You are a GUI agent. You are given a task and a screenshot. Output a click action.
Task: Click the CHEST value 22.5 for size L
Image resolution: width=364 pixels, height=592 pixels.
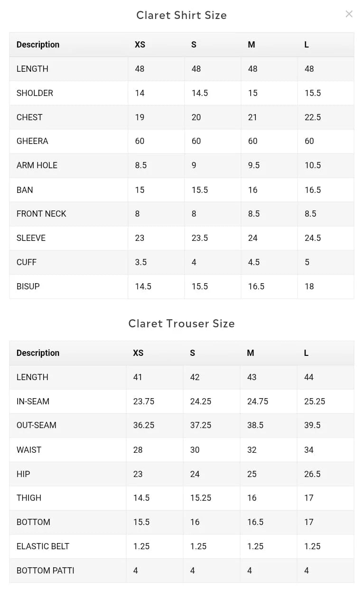313,117
